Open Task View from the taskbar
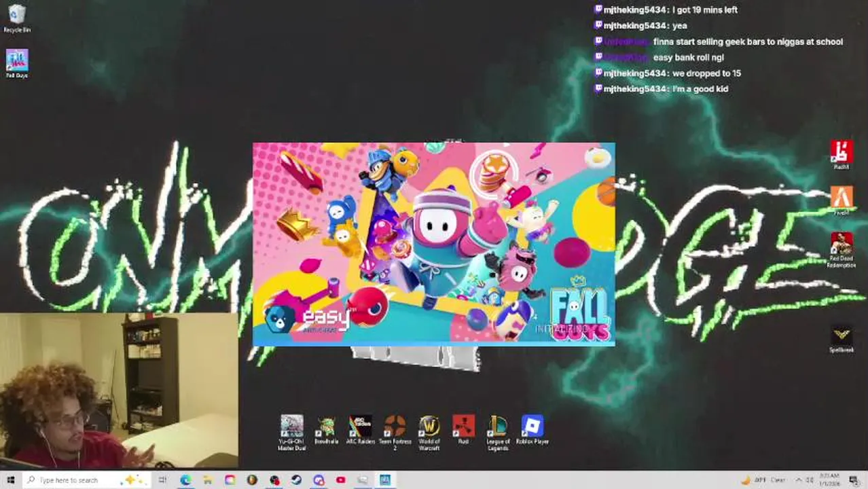 (162, 480)
